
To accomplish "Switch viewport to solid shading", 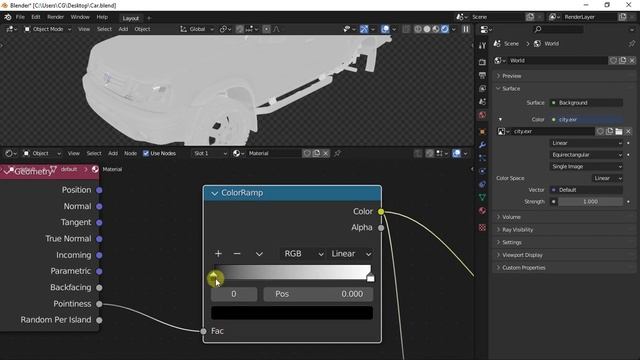I will click(427, 29).
